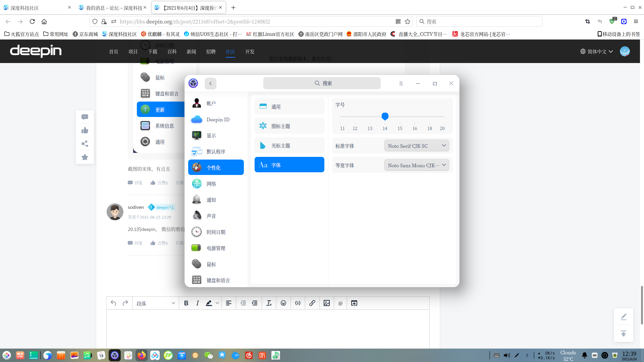The height and width of the screenshot is (362, 644).
Task: Open the 简体中文 language selector
Action: pyautogui.click(x=597, y=52)
